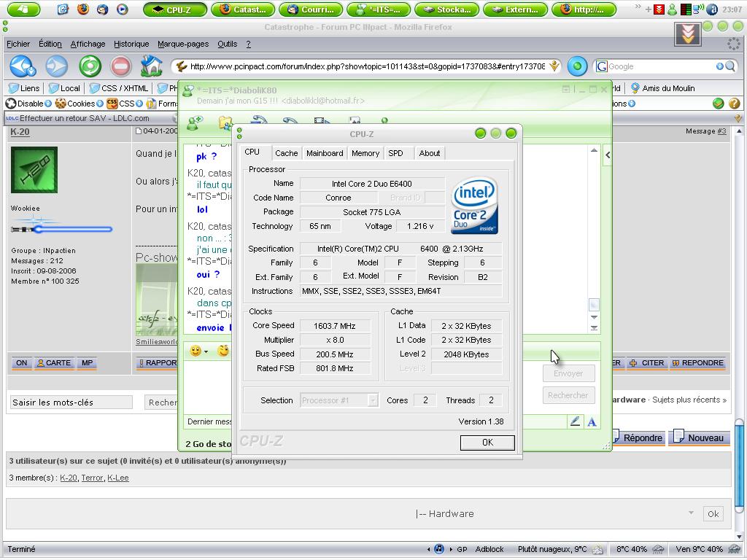Image resolution: width=747 pixels, height=560 pixels.
Task: Click the search magnifier icon in Google box
Action: tap(729, 66)
